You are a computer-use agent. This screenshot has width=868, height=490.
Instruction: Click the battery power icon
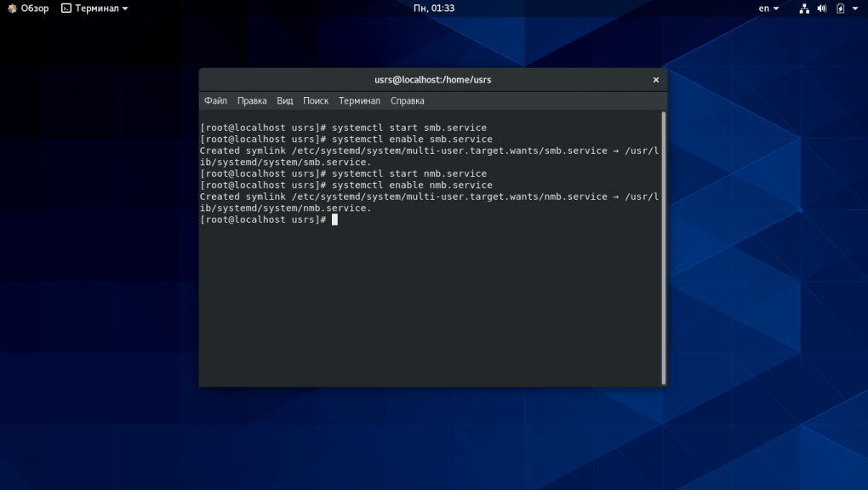840,9
